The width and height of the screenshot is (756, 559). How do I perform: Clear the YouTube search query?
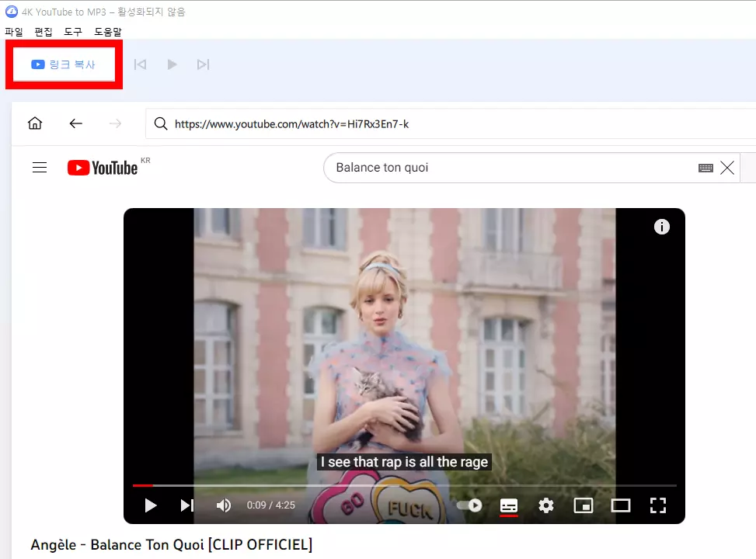click(727, 168)
